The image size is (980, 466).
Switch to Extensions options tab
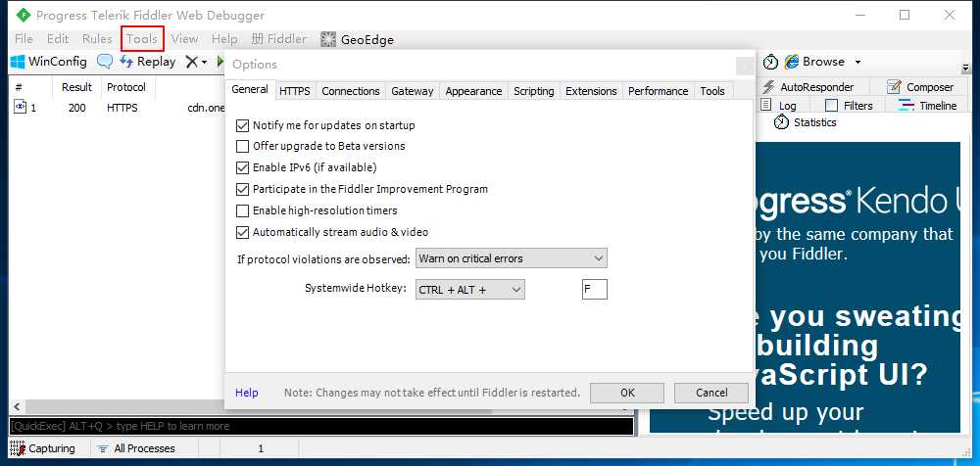point(591,91)
